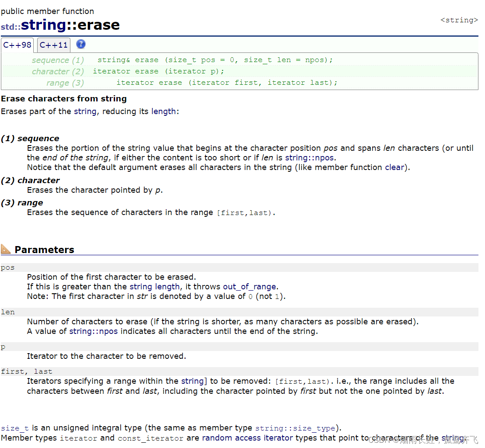Follow the random access iterator link
The width and height of the screenshot is (485, 448).
point(248,438)
